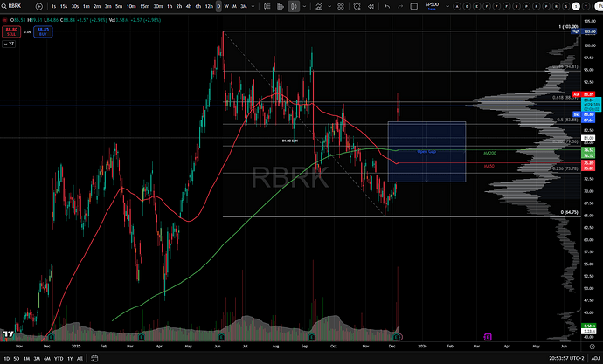603x364 pixels.
Task: Set the date range to 5D
Action: [16, 358]
